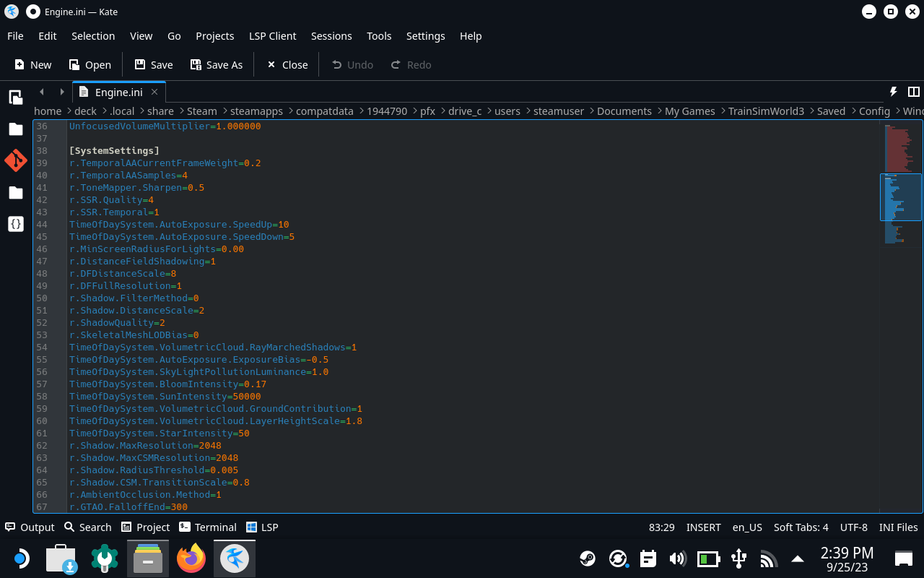
Task: Open the Sessions menu
Action: click(x=331, y=36)
